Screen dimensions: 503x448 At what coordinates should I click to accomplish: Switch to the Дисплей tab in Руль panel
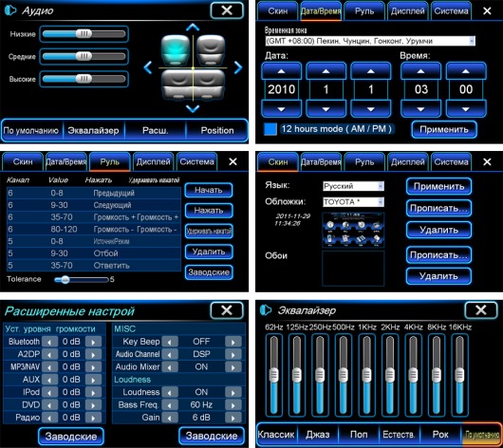154,161
